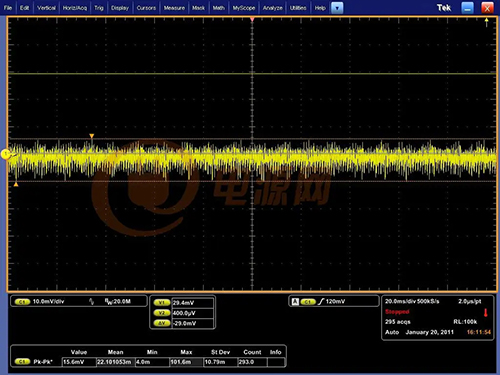Click the 120mV trigger level readout
This screenshot has width=500, height=375.
click(336, 301)
